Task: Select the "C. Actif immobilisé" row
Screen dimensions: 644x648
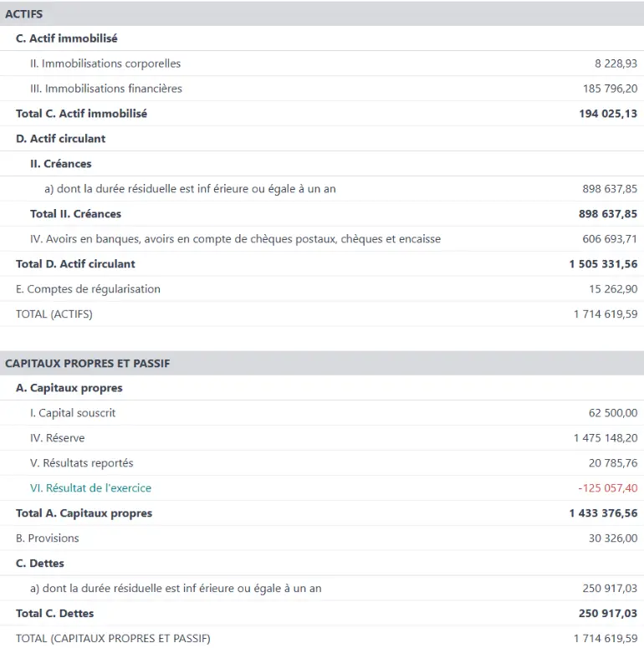Action: [x=67, y=38]
